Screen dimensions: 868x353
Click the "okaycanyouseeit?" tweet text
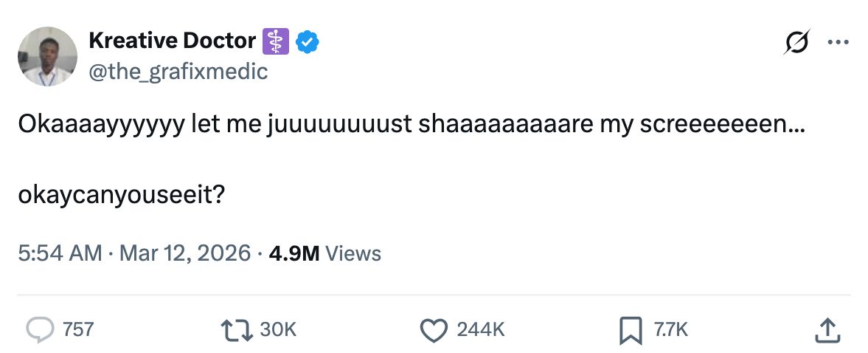[x=122, y=195]
